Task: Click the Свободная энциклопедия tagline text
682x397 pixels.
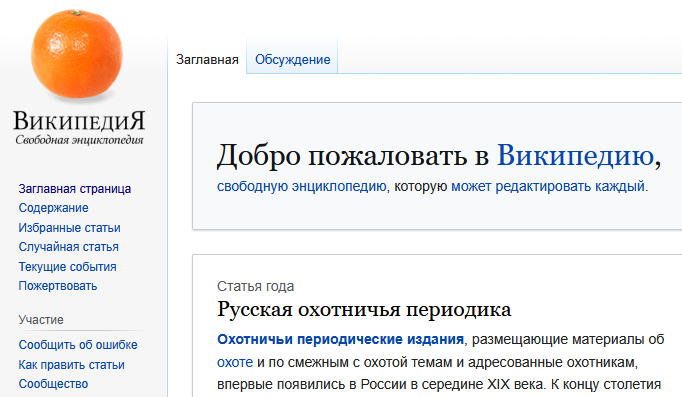Action: click(x=79, y=140)
